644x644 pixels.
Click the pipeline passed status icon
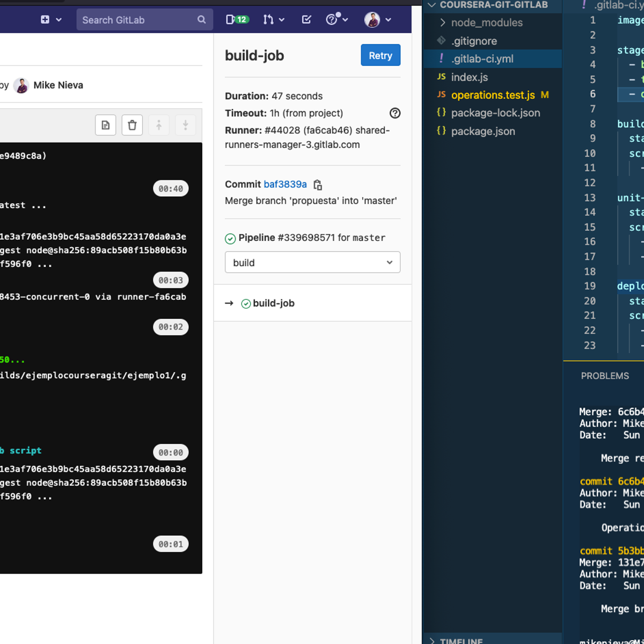(230, 238)
